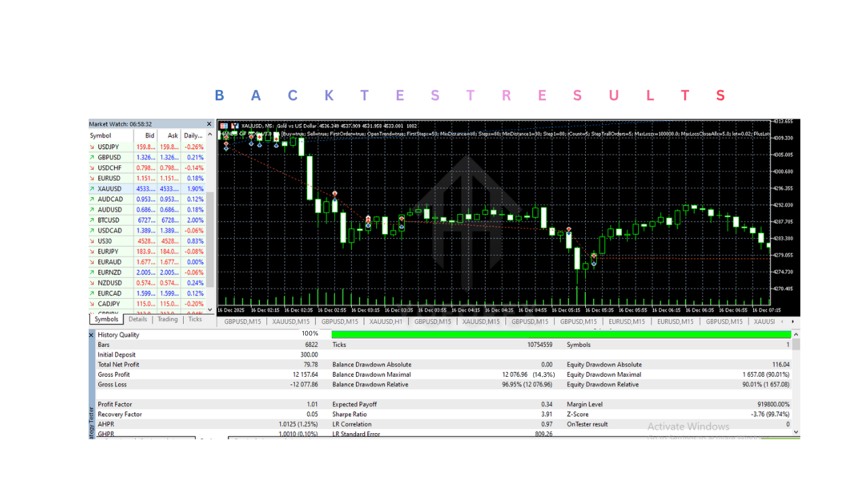Close the Market Watch panel
Screen dimensions: 868x488
pos(210,124)
